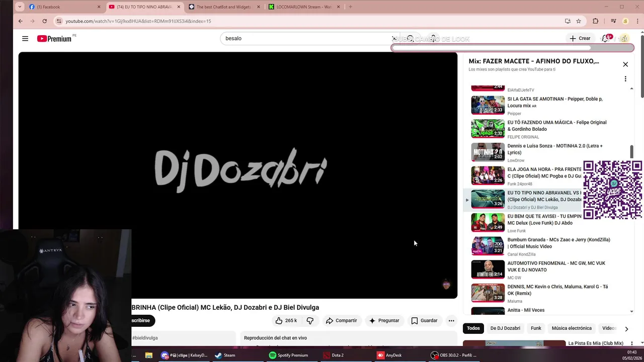Image resolution: width=644 pixels, height=362 pixels.
Task: Click the Preguntar button
Action: [384, 320]
